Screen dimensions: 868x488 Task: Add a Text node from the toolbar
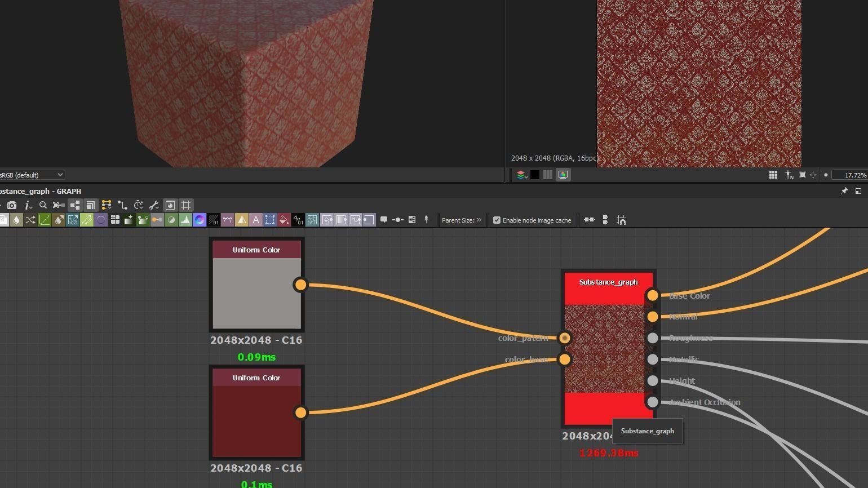pyautogui.click(x=256, y=220)
